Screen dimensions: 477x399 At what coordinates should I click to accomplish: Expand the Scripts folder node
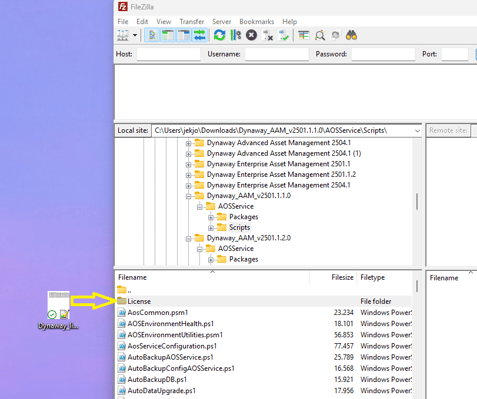211,228
